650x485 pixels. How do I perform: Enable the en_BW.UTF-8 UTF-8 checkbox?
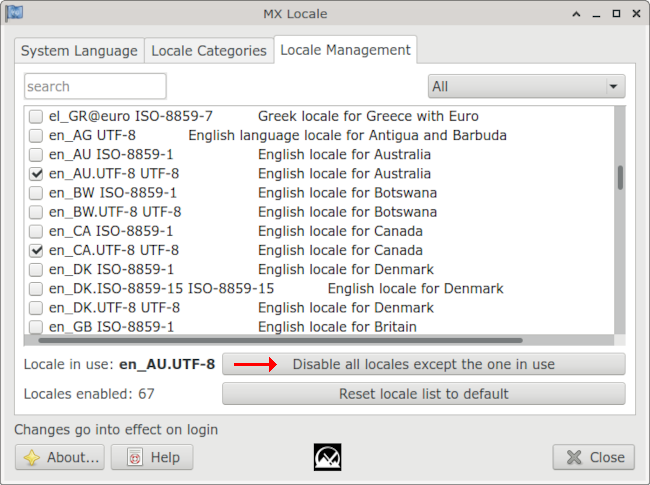[36, 212]
